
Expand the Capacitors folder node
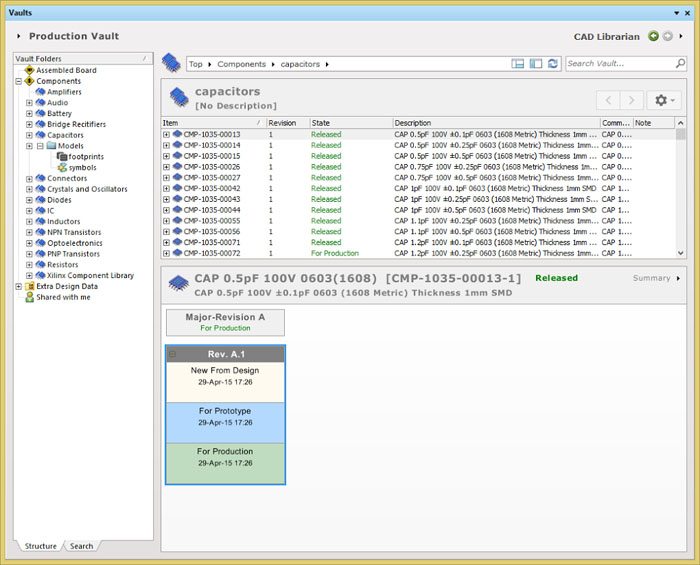pos(29,135)
